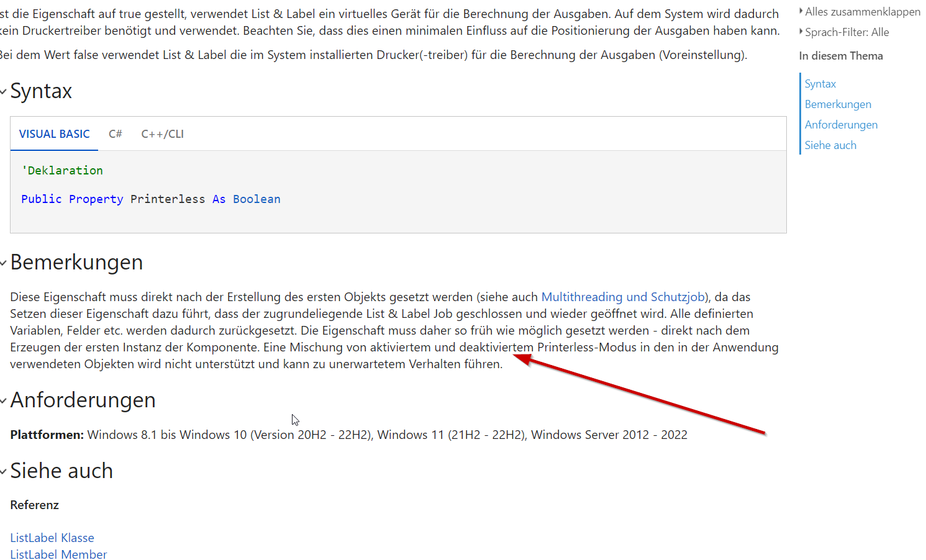Click the Printerless property name in code
This screenshot has height=560, width=926.
pyautogui.click(x=168, y=199)
